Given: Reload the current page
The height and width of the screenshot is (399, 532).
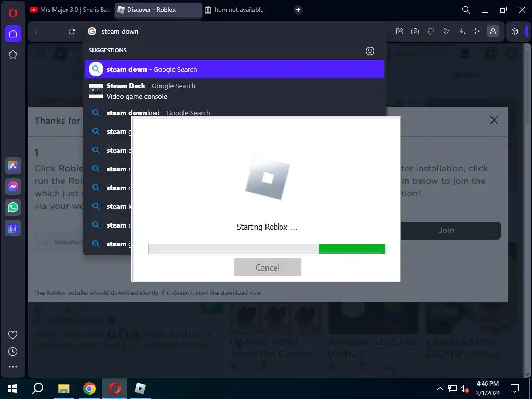Looking at the screenshot, I should [72, 31].
